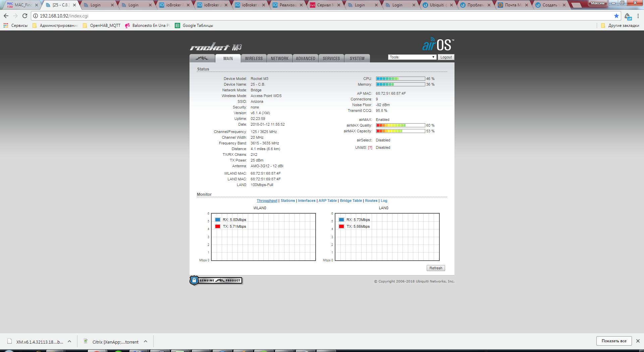The image size is (644, 352).
Task: Switch to the MAIN tab
Action: click(228, 58)
